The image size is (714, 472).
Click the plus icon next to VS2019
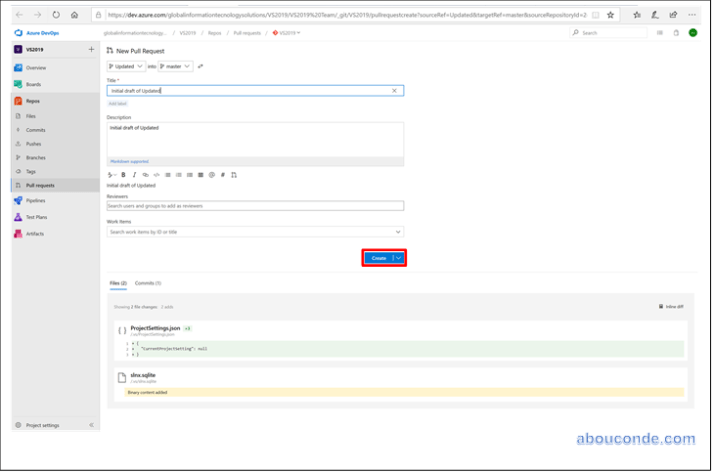point(91,49)
